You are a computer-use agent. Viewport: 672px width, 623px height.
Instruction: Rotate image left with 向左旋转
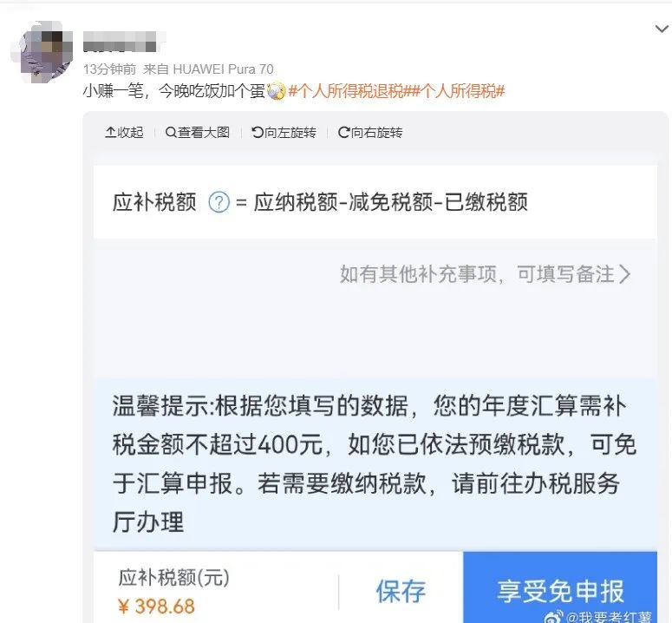(284, 133)
